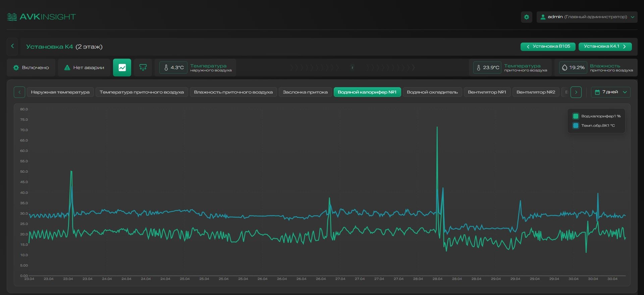Expand the admin user menu
644x295 pixels.
click(587, 17)
